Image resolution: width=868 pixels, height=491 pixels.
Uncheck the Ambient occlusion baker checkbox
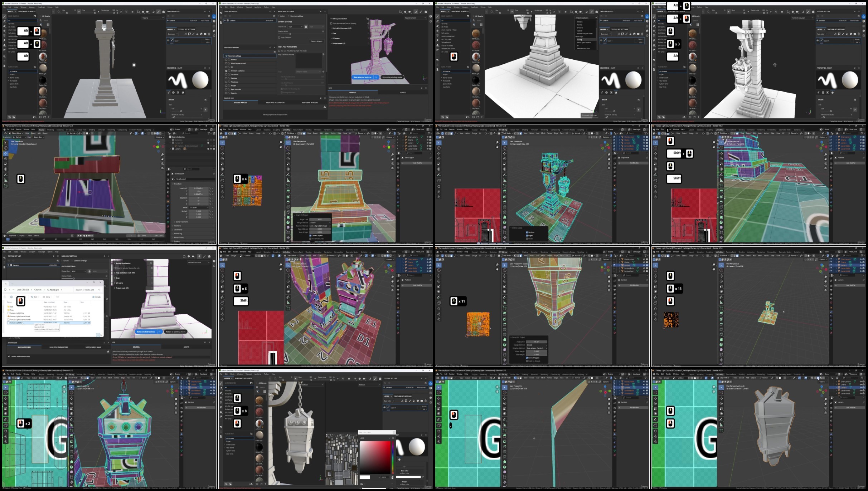tap(226, 71)
